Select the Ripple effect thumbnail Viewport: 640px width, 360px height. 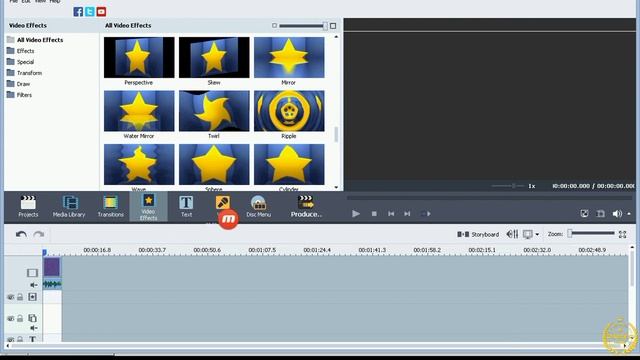coord(289,111)
